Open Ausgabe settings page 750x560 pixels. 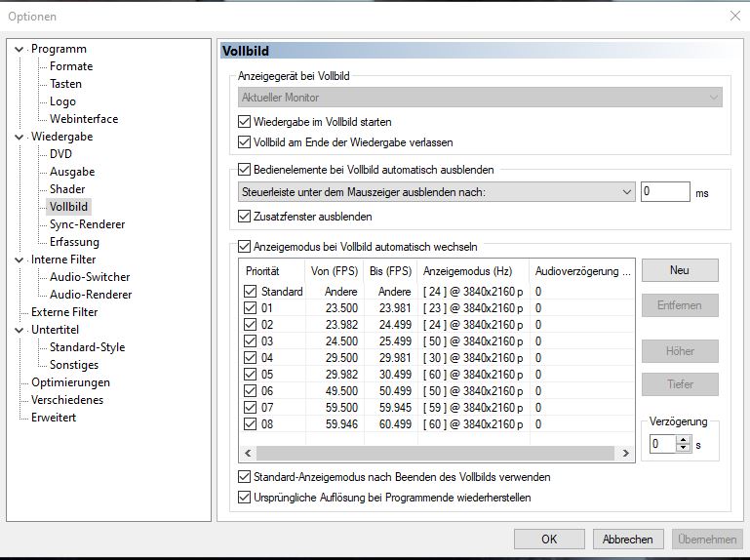pyautogui.click(x=72, y=172)
